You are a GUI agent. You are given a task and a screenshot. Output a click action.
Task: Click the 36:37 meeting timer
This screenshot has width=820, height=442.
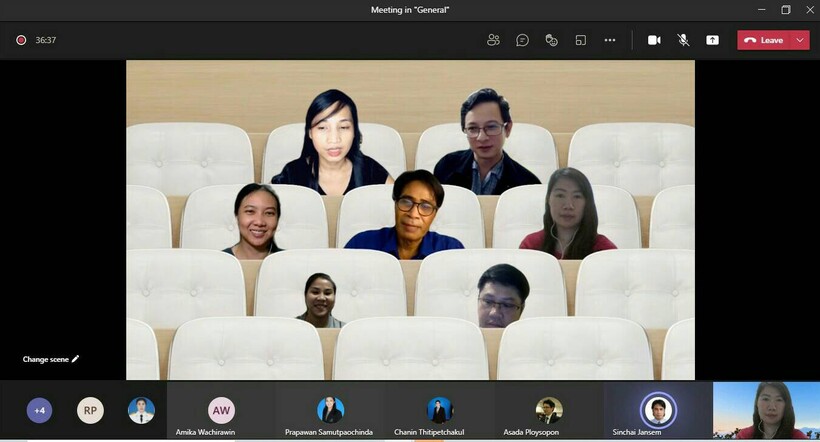(45, 40)
